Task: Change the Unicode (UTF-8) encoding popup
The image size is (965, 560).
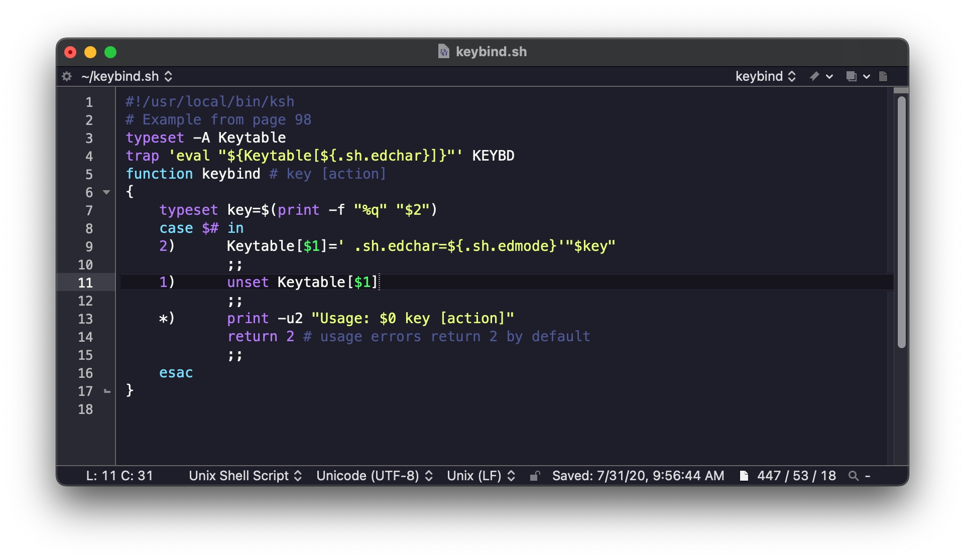Action: coord(374,476)
